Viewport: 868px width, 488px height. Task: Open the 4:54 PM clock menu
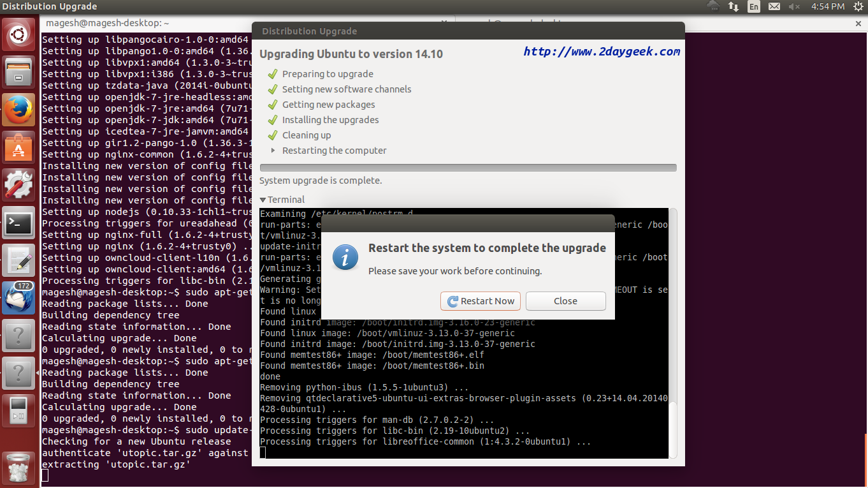click(x=828, y=7)
